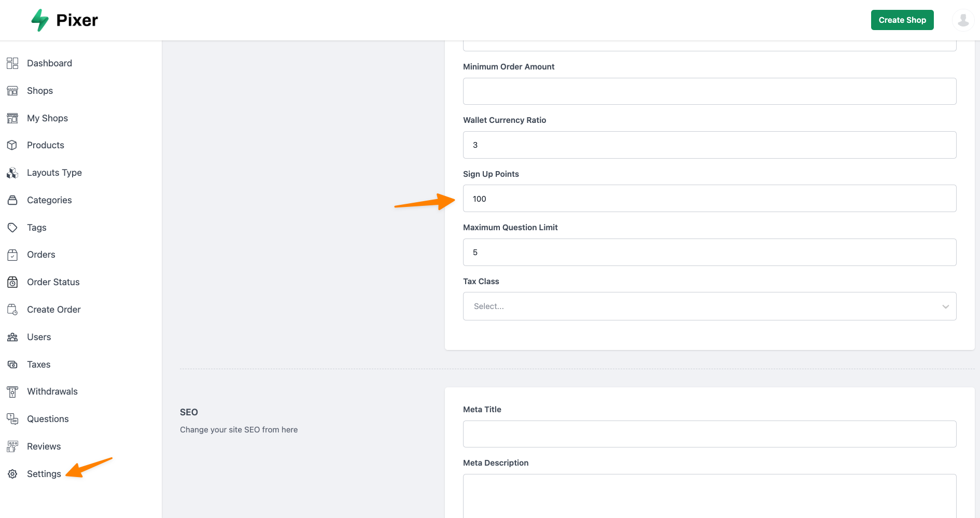Click 'Change your site SEO from here' text

tap(239, 430)
